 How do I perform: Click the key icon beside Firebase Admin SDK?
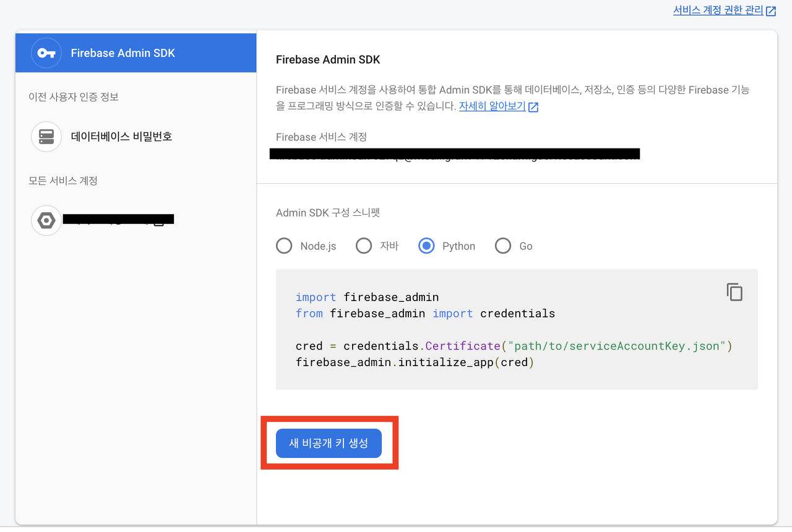click(46, 53)
